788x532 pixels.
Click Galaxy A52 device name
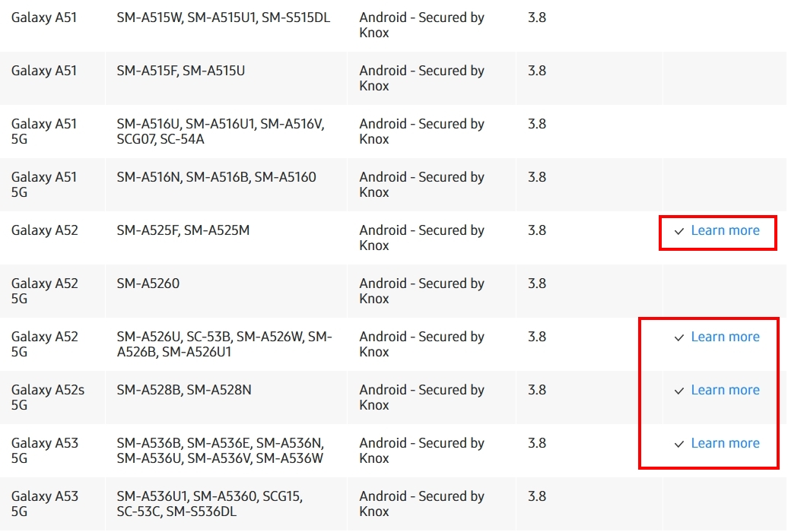point(45,230)
